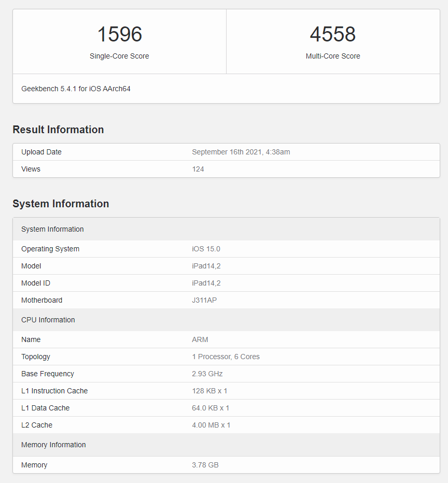Select the 2.93 GHz base frequency value
The image size is (448, 483).
pyautogui.click(x=207, y=374)
